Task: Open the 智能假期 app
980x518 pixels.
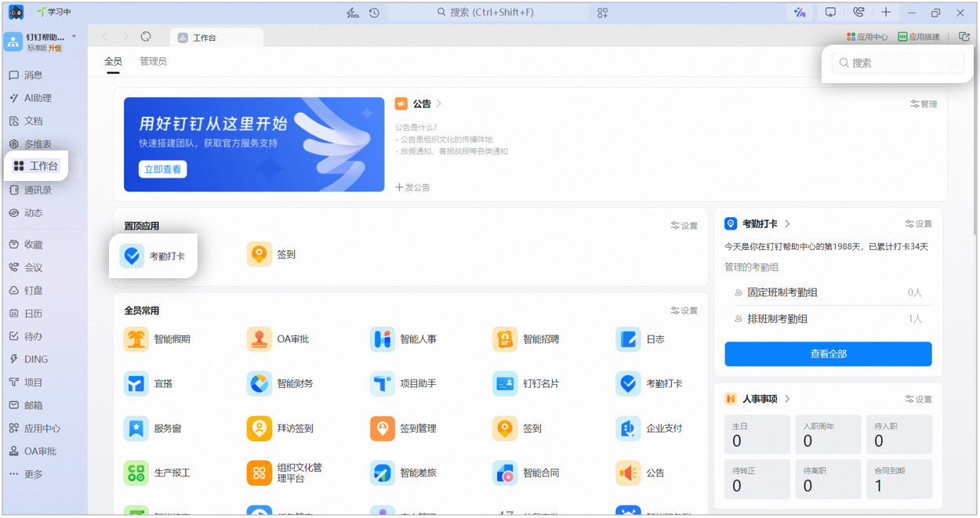Action: pyautogui.click(x=157, y=339)
